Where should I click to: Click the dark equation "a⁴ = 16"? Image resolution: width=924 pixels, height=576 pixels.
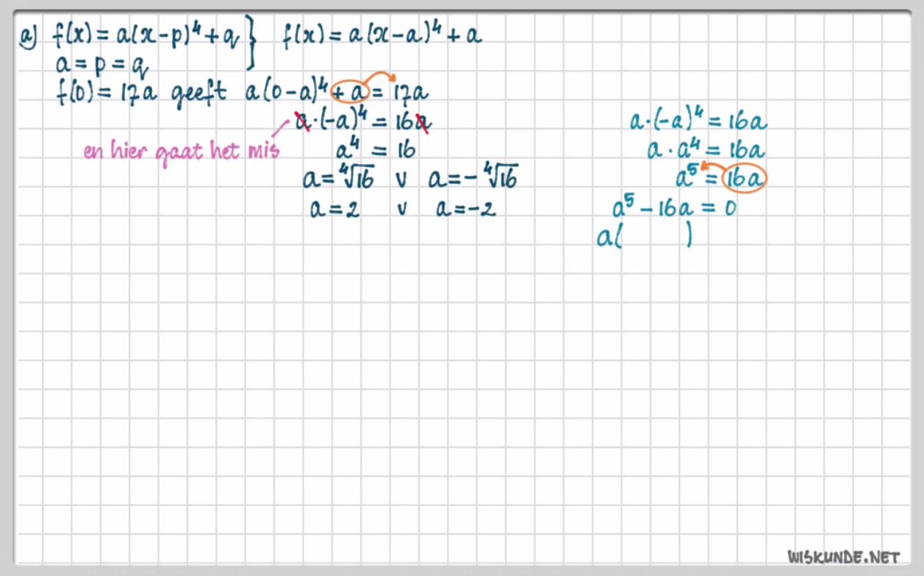[x=375, y=150]
